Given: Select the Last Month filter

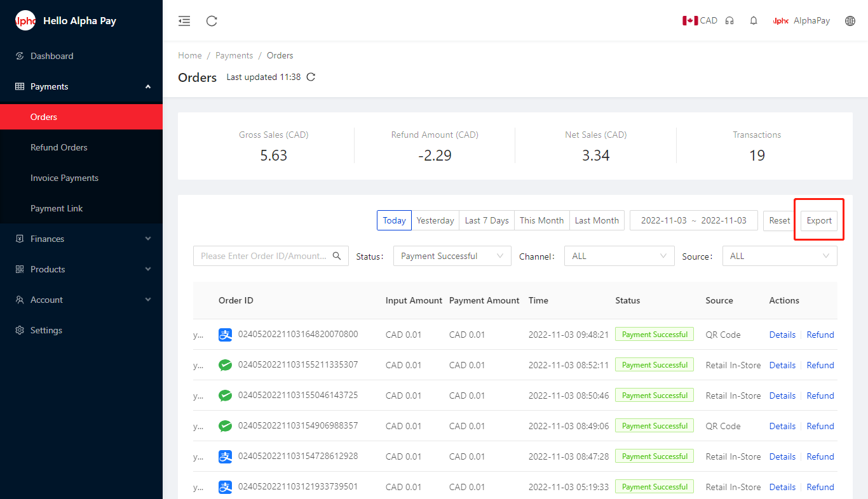Looking at the screenshot, I should [x=597, y=220].
